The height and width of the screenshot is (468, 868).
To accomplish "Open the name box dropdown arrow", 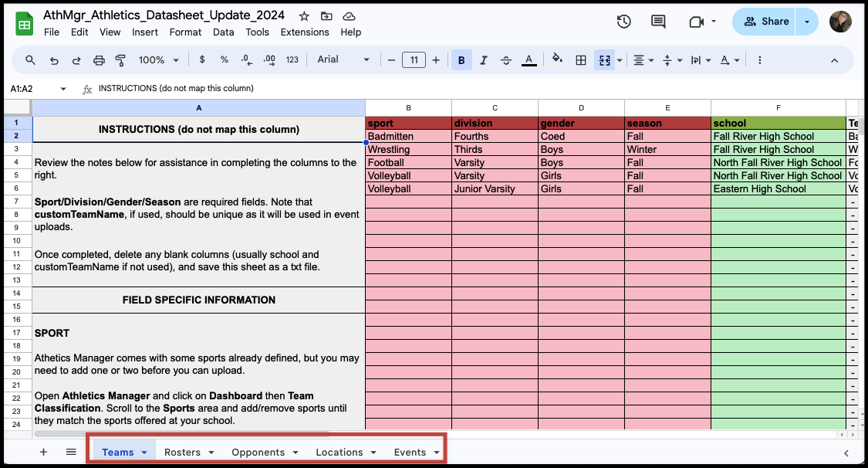I will coord(63,89).
